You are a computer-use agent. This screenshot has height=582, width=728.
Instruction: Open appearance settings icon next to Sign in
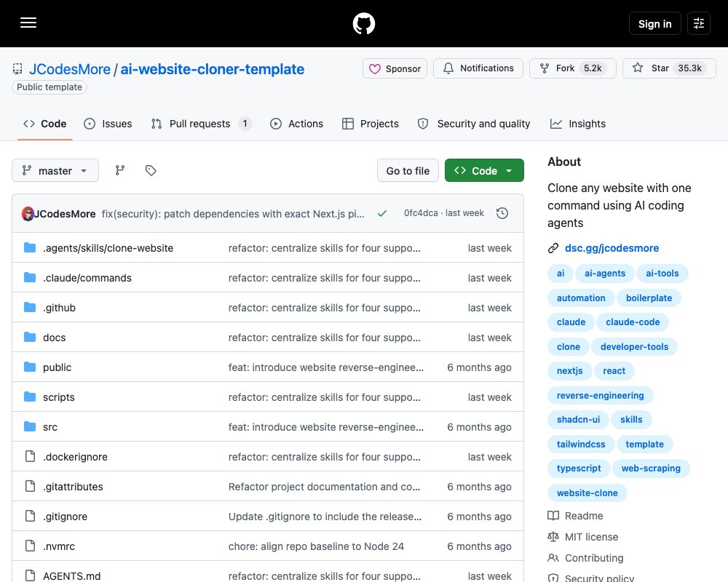coord(699,23)
